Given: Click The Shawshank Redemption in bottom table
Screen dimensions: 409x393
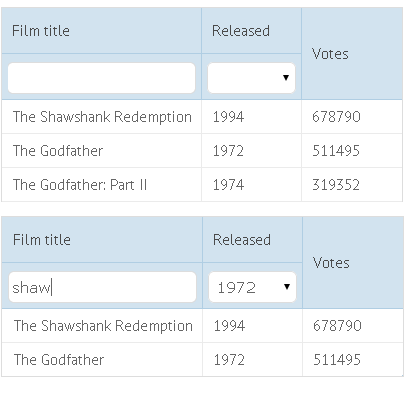Looking at the screenshot, I should [x=103, y=326].
